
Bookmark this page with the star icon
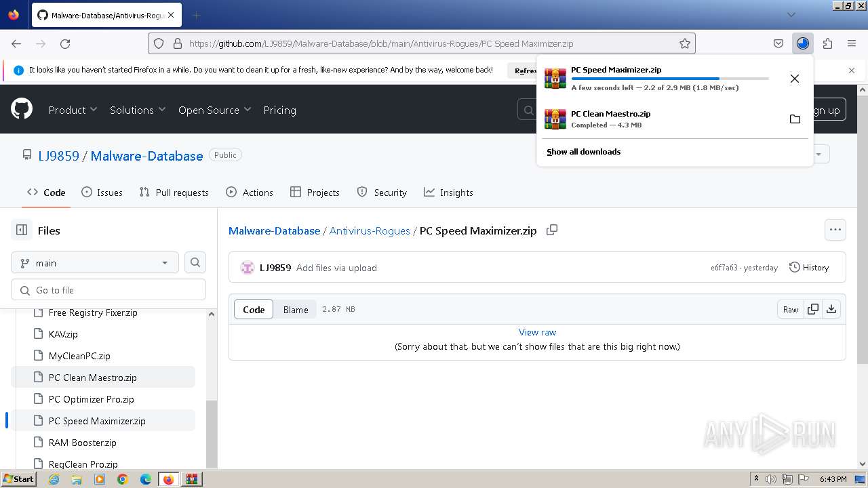685,43
